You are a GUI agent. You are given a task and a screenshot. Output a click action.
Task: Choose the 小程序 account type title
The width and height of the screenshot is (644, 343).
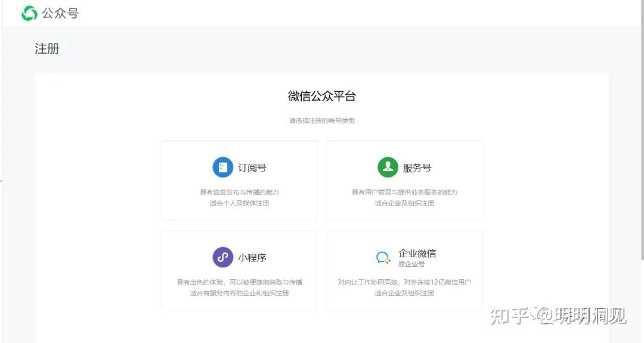coord(252,258)
